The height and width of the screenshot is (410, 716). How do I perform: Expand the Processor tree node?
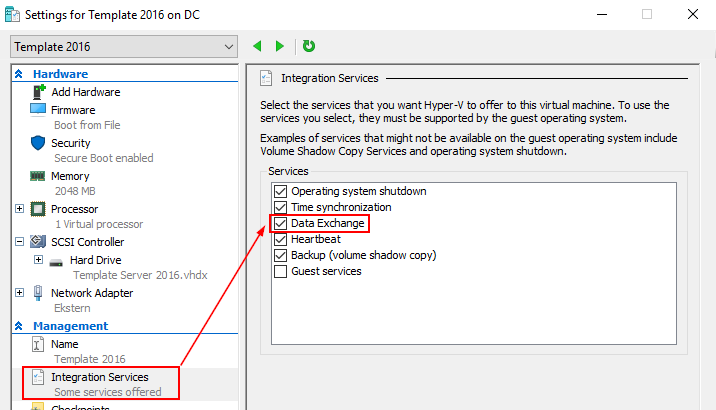point(20,209)
